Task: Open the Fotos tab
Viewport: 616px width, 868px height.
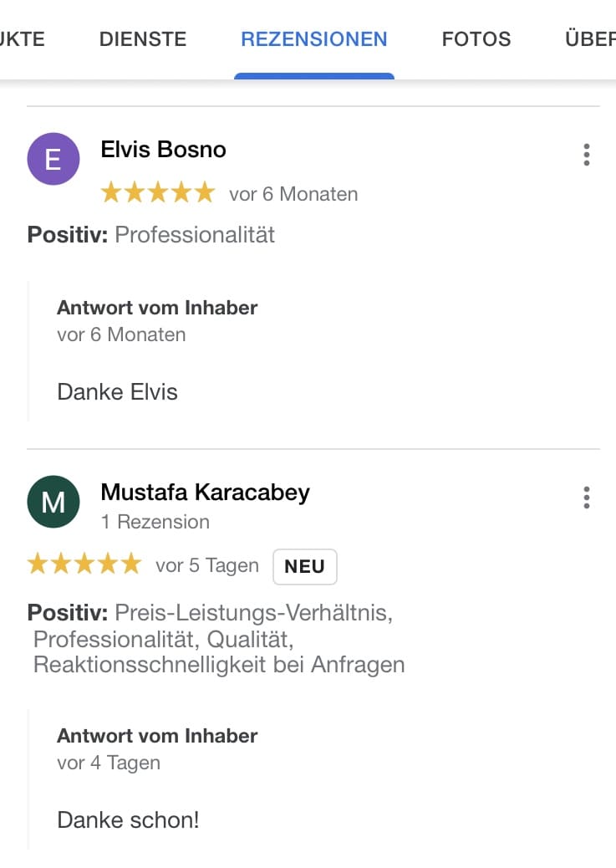Action: (x=476, y=39)
